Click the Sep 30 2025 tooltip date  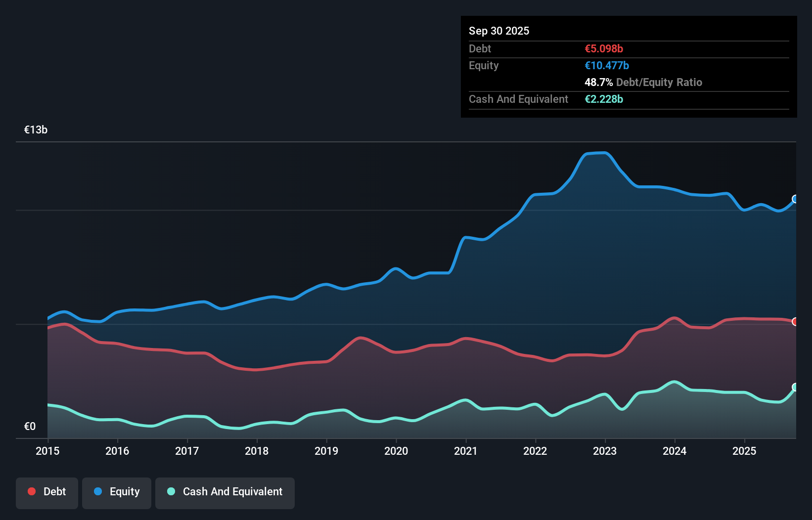(x=499, y=31)
